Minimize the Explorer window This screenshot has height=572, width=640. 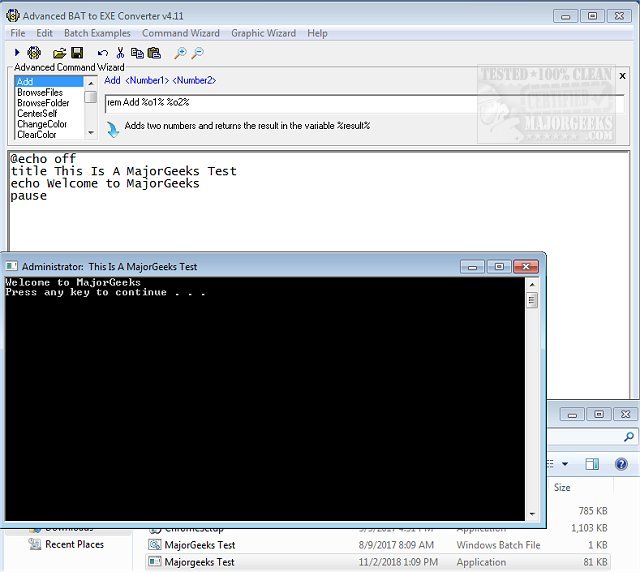click(572, 414)
